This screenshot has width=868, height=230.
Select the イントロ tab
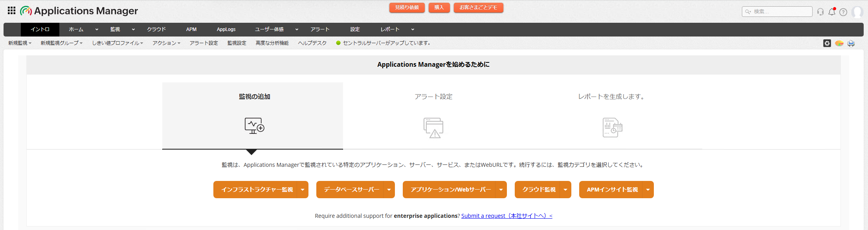click(x=40, y=29)
